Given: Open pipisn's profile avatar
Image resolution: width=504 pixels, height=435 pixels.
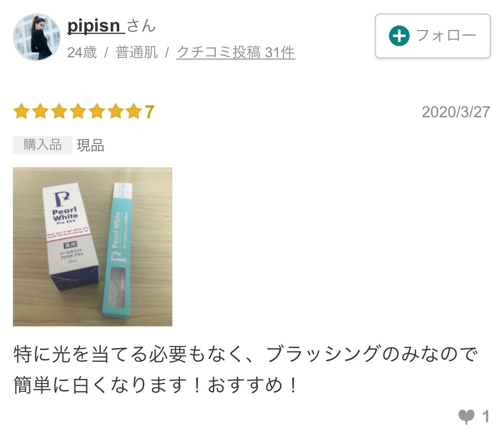Looking at the screenshot, I should 37,37.
